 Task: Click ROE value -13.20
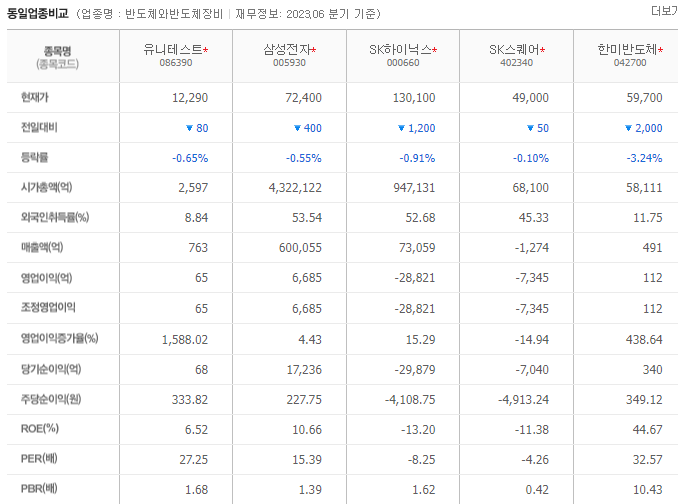click(x=418, y=430)
